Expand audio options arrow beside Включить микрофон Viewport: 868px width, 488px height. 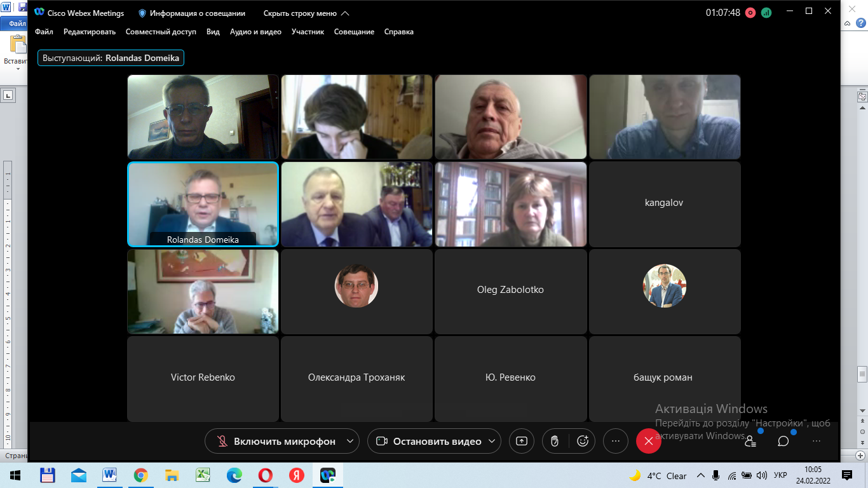(350, 441)
